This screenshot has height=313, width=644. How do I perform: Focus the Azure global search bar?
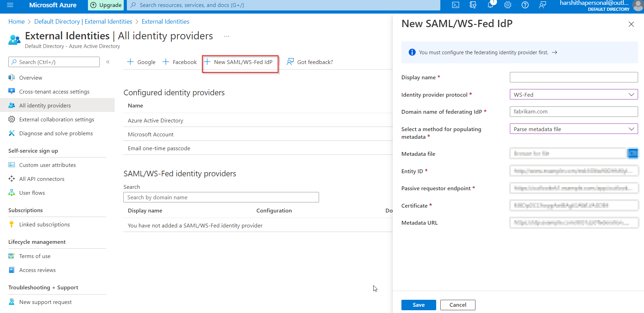(x=284, y=5)
